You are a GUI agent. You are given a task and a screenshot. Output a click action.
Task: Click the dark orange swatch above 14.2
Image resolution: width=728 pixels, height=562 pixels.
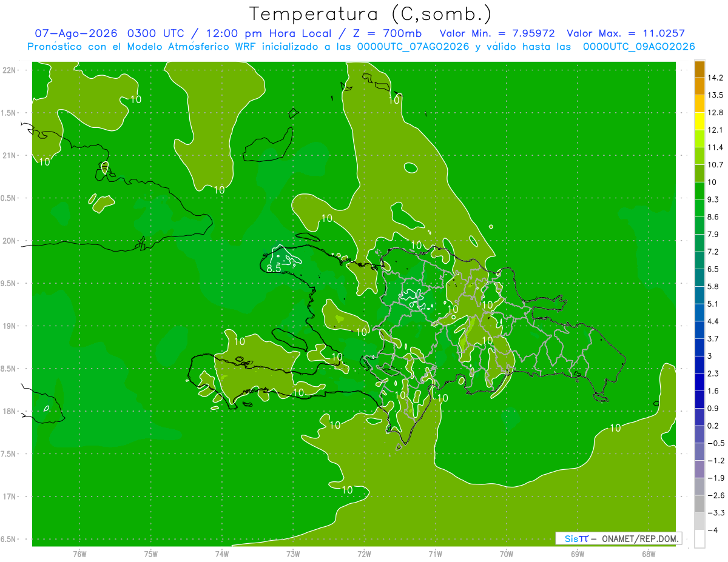pyautogui.click(x=699, y=69)
